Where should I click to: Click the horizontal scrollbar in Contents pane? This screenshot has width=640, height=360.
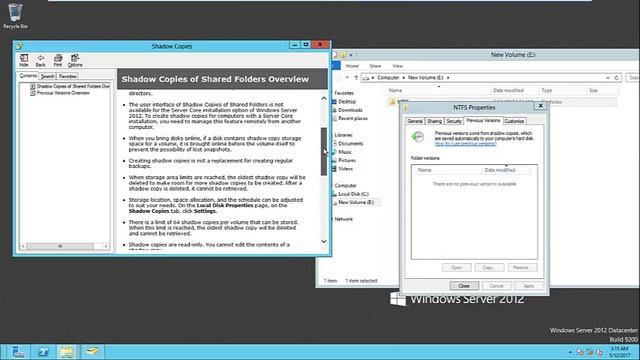point(64,246)
